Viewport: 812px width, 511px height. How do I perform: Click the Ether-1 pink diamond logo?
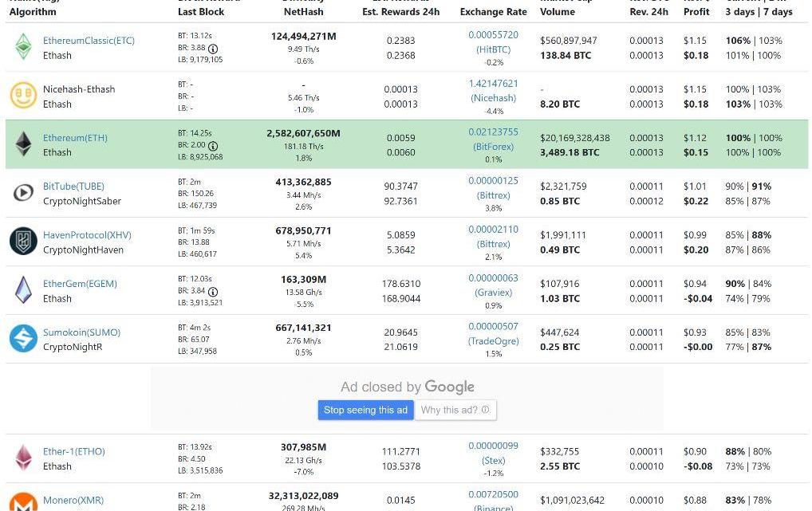tap(23, 458)
